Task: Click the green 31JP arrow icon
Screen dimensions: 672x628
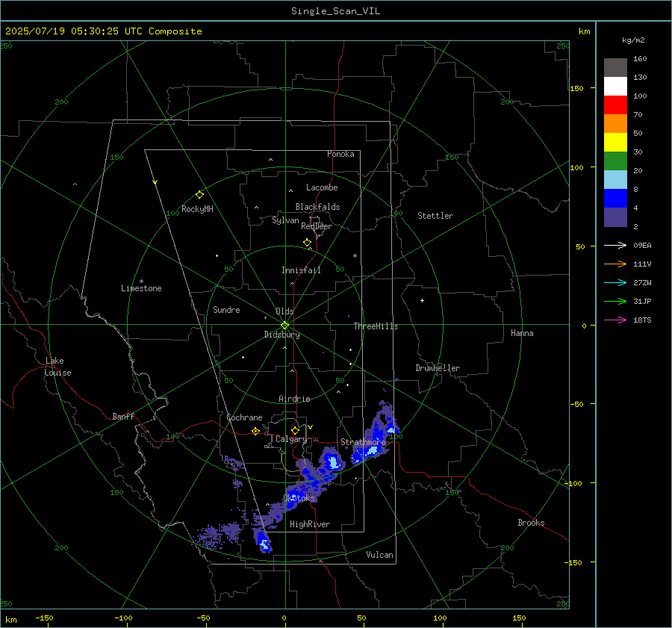Action: click(615, 302)
